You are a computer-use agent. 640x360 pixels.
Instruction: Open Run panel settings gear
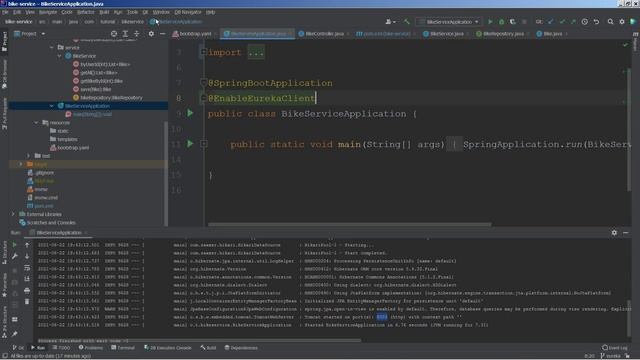point(614,233)
